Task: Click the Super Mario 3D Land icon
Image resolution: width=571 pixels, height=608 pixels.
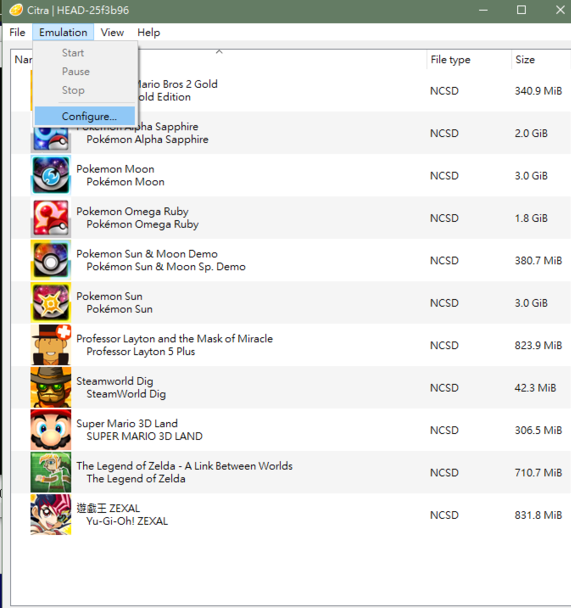Action: [x=51, y=430]
